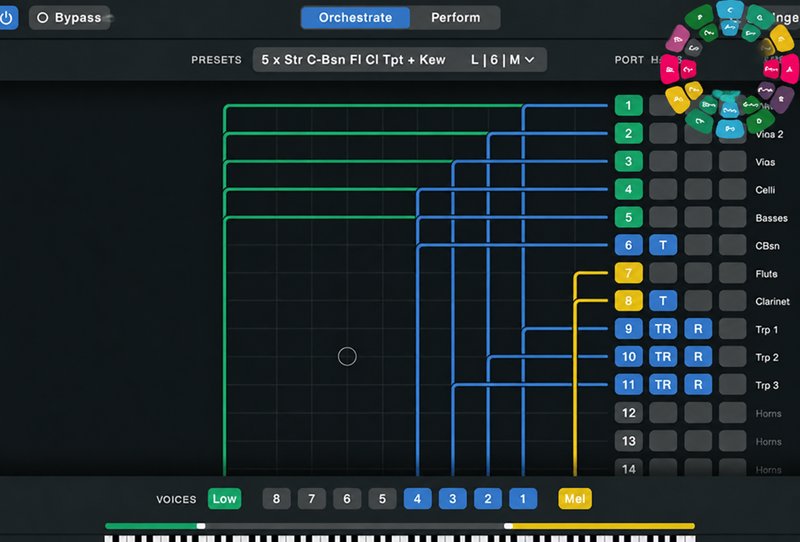This screenshot has height=542, width=800.
Task: Click the Basses instrument label
Action: [x=771, y=218]
